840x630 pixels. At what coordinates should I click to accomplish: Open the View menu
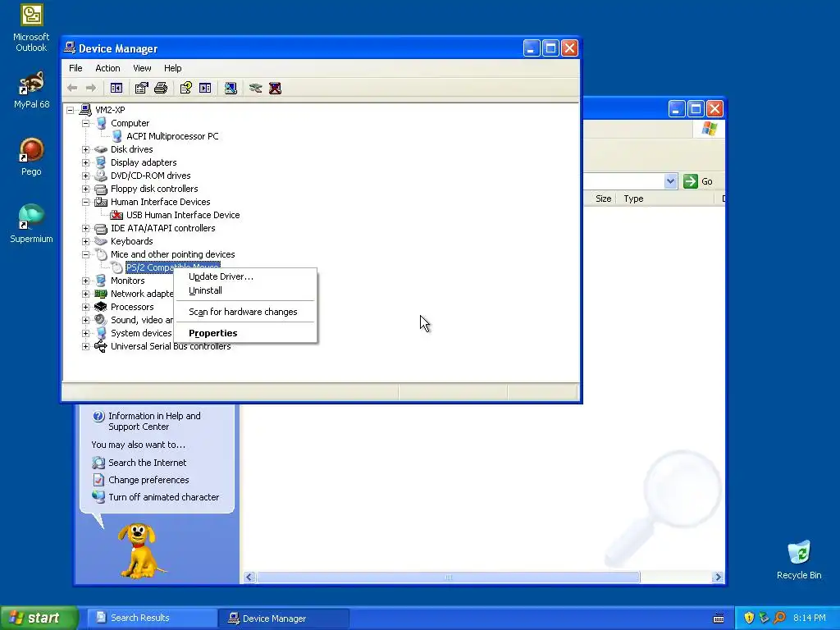(142, 68)
